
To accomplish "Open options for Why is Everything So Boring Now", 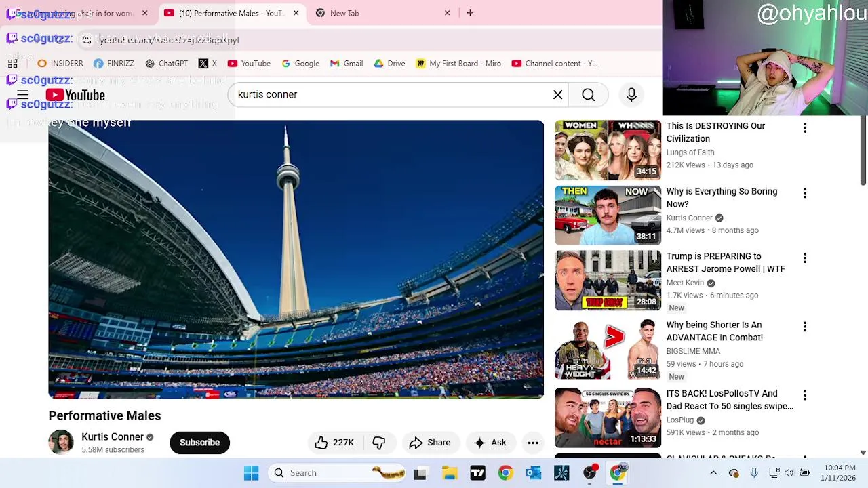I will 805,194.
